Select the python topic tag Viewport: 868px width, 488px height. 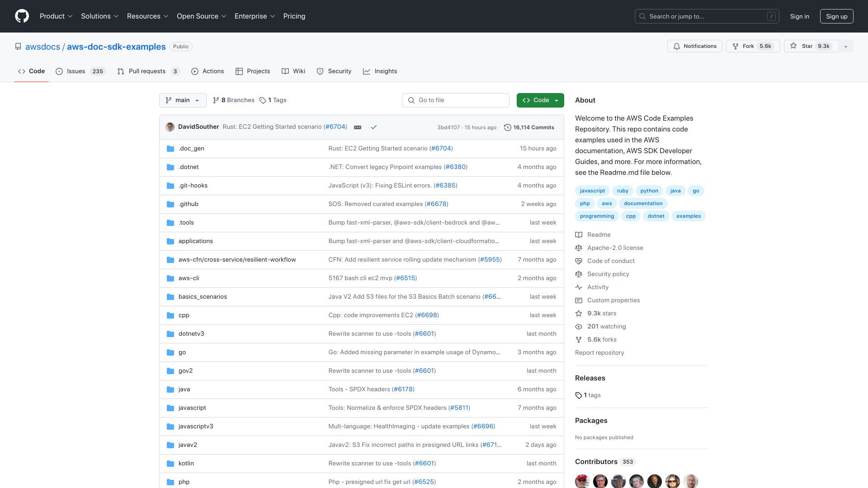point(649,191)
